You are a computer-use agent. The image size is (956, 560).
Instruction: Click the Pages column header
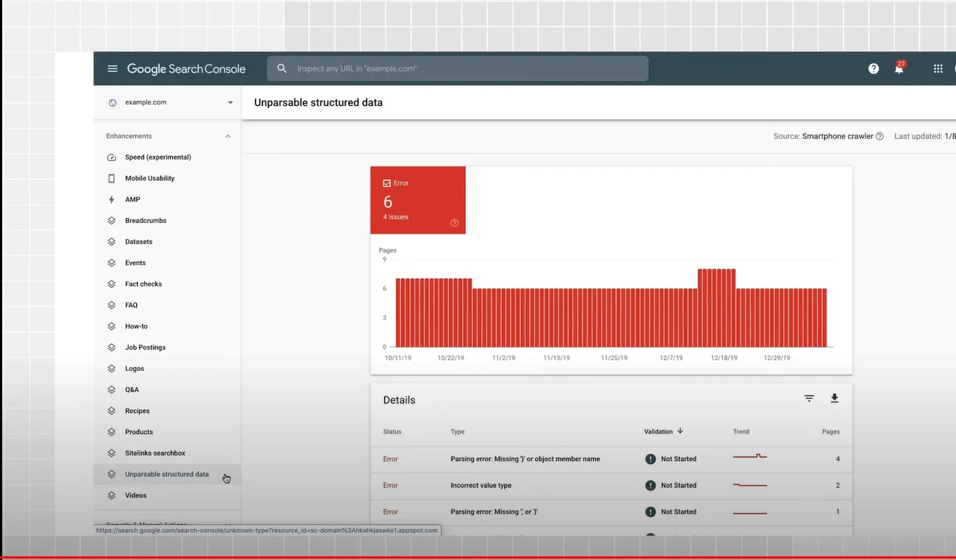pos(831,432)
